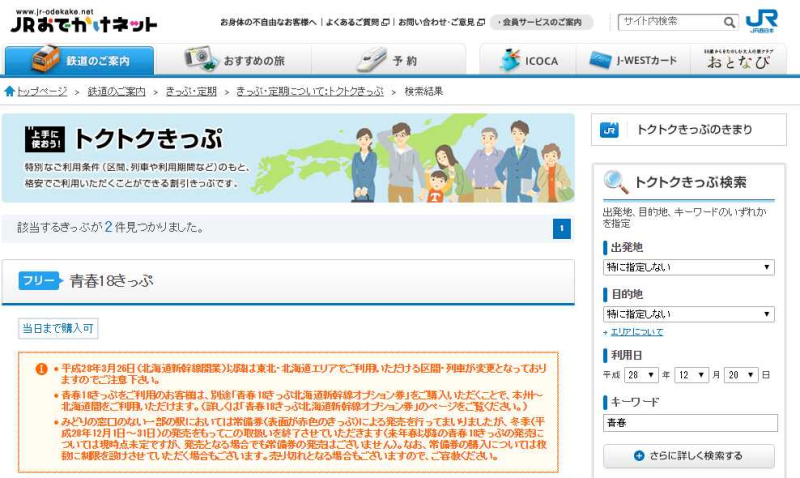
Task: Open the day dropdown showing 20
Action: click(x=741, y=375)
